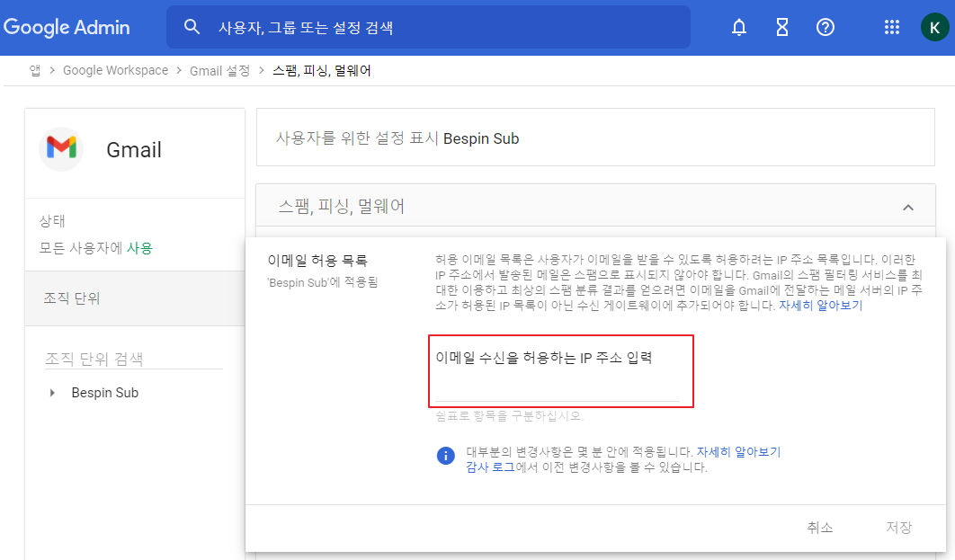Viewport: 955px width, 560px height.
Task: Open the 감사 로그 link
Action: [x=490, y=467]
